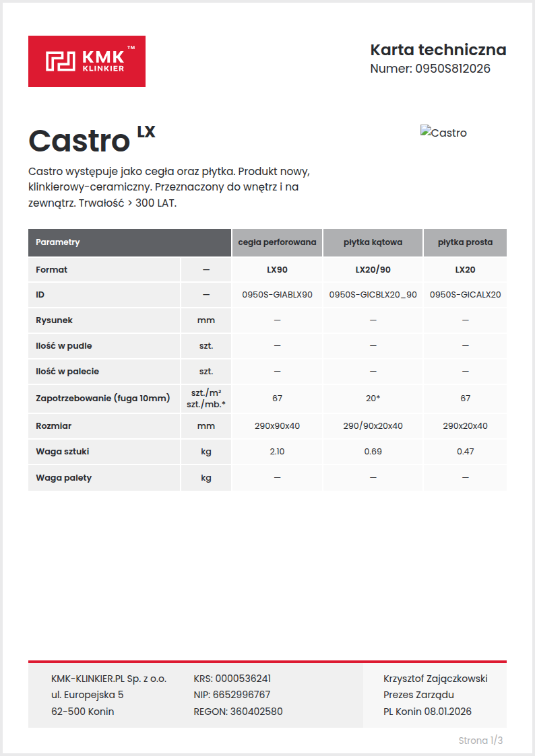
Task: Select the płytka prosta column header
Action: [465, 242]
